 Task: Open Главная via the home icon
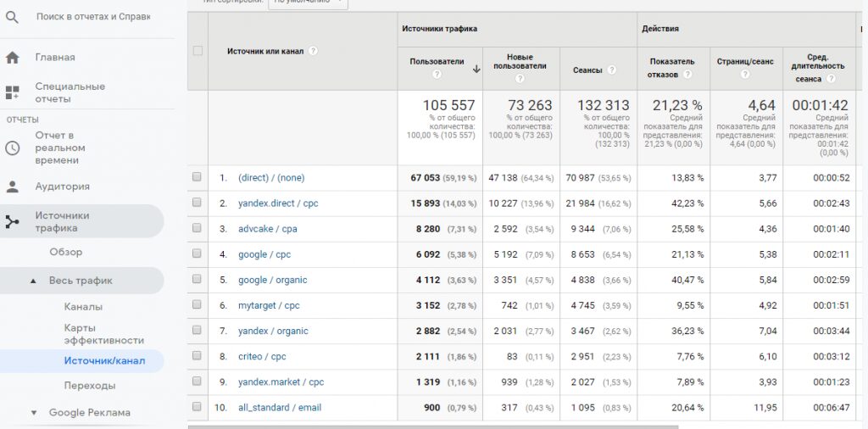coord(12,58)
